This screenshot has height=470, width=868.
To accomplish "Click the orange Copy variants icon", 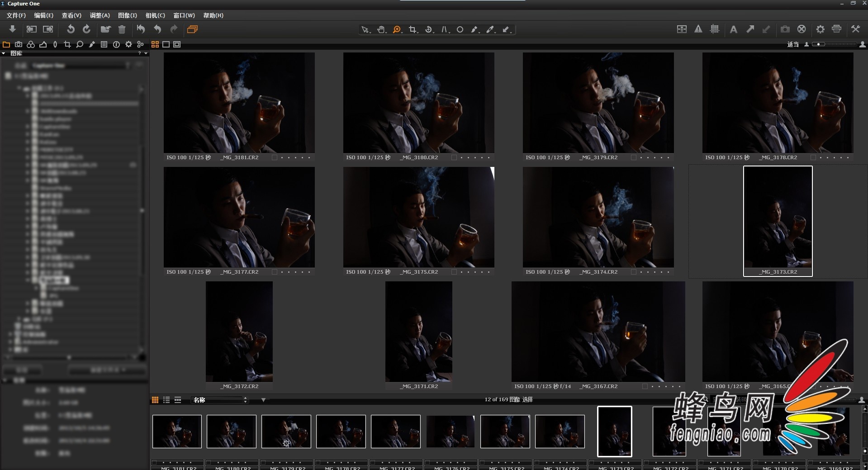I will pos(192,29).
